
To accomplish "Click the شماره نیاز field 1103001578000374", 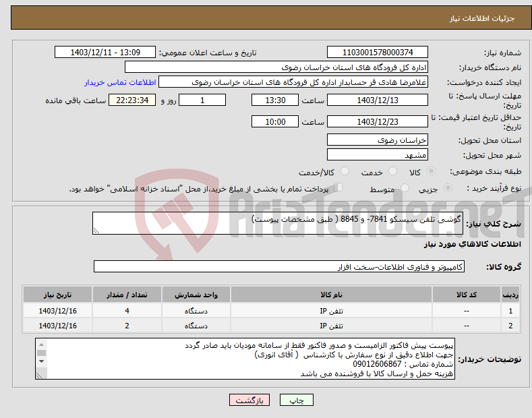I will pyautogui.click(x=378, y=53).
